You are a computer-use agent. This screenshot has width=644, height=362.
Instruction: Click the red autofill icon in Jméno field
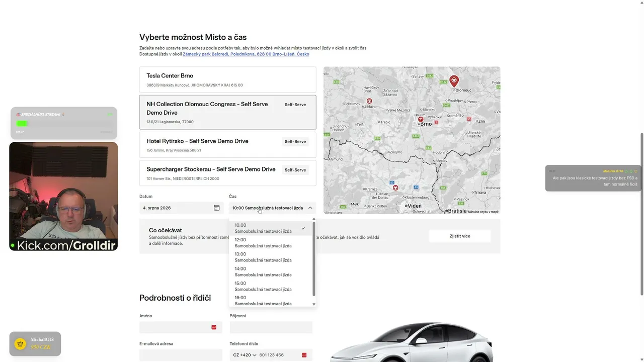pyautogui.click(x=214, y=327)
